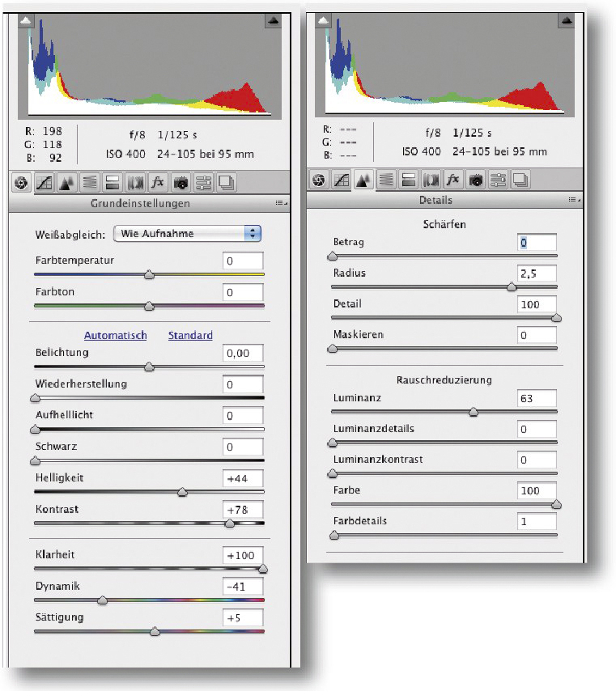Switch to Lens Corrections icon in Details panel
The image size is (616, 691).
(431, 180)
